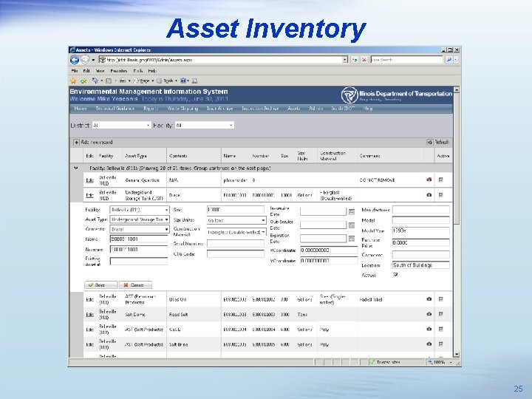Viewport: 532px width, 399px height.
Task: Open the address bar URL dropdown arrow
Action: coord(345,60)
